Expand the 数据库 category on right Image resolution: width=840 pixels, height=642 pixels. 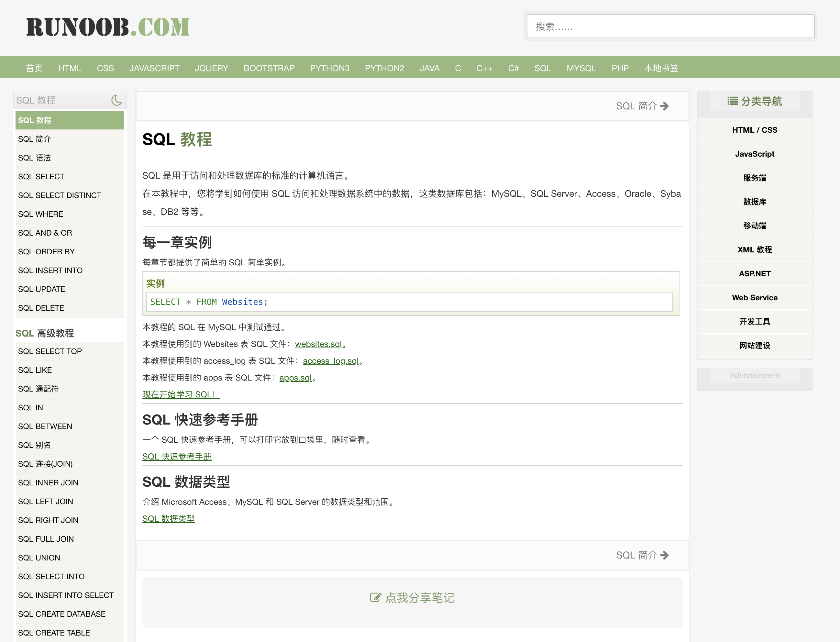coord(754,202)
